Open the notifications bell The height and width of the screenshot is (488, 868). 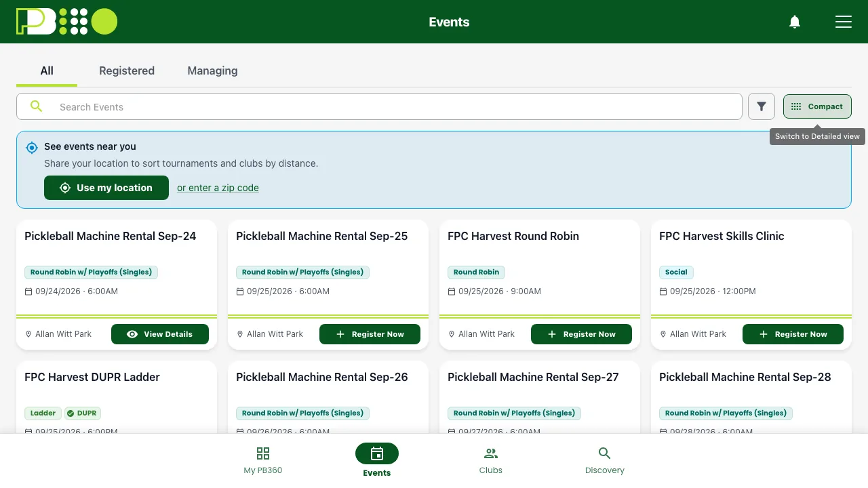795,22
